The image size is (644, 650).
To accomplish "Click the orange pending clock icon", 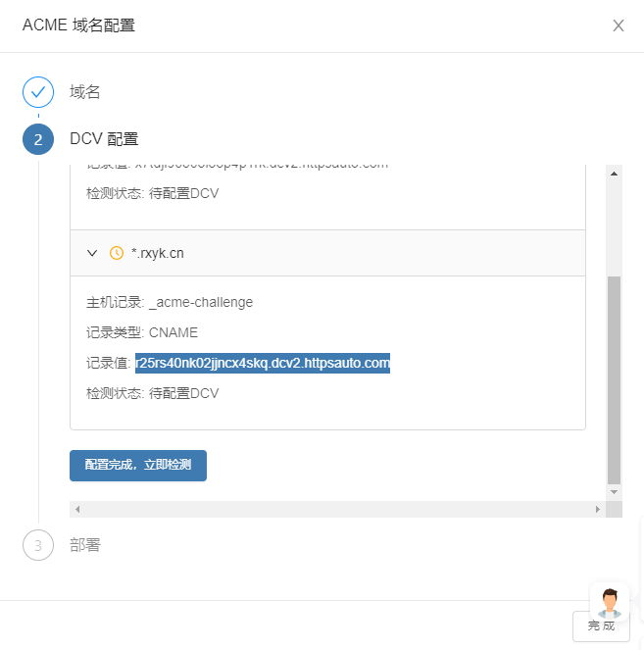I will [117, 253].
